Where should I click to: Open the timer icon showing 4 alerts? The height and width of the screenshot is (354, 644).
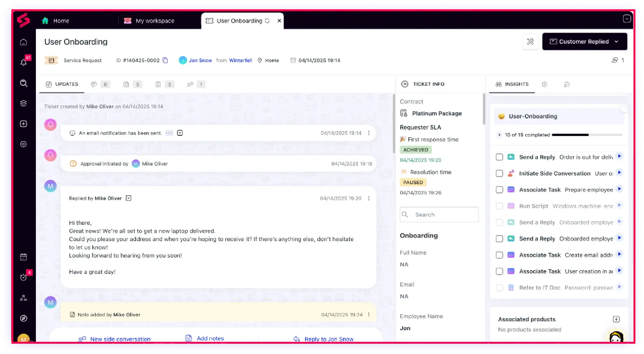point(23,277)
